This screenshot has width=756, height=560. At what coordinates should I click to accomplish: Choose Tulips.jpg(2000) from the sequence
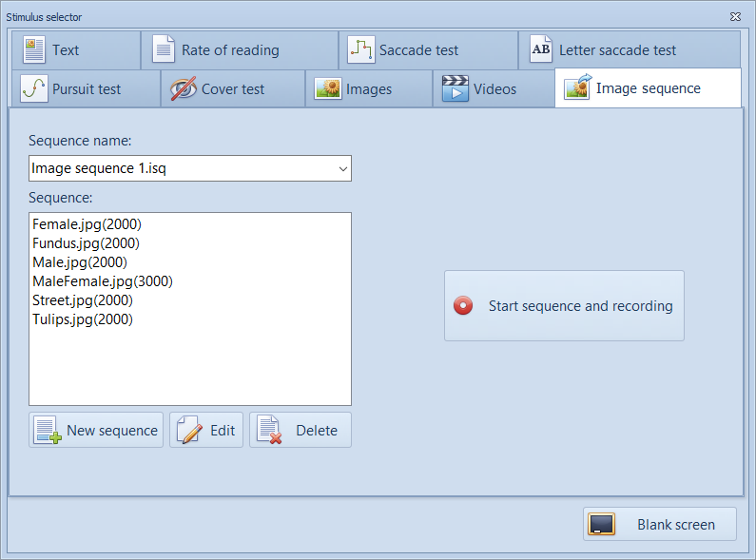[83, 319]
